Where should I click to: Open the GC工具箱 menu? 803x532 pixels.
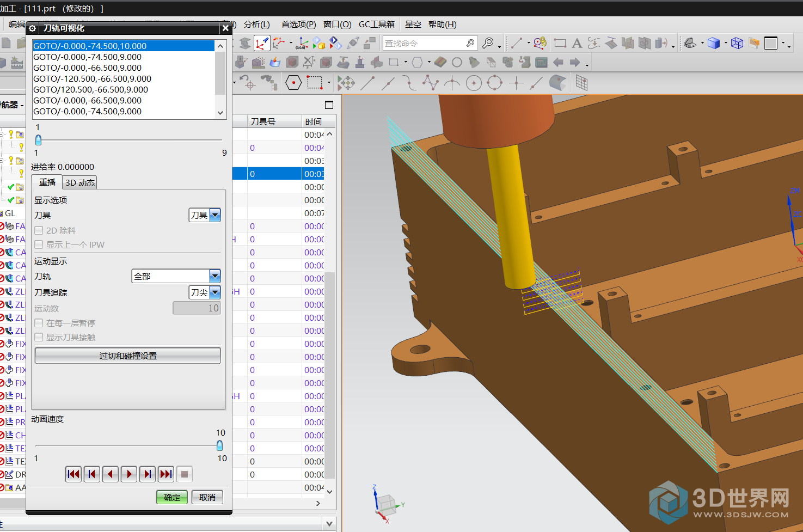click(377, 25)
